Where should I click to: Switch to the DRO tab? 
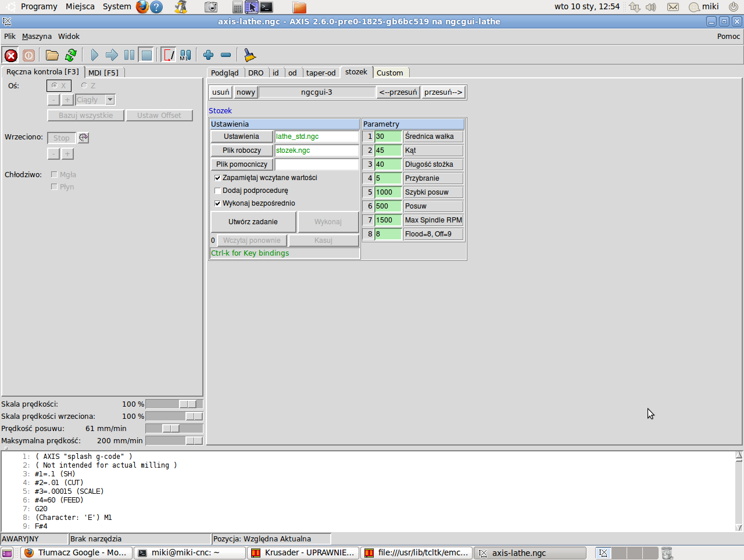(256, 73)
